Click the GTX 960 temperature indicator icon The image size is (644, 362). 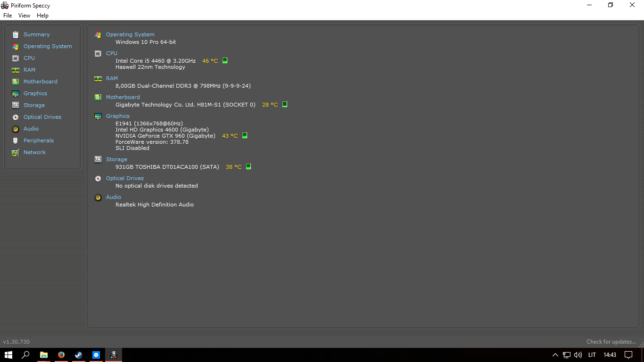pyautogui.click(x=245, y=135)
